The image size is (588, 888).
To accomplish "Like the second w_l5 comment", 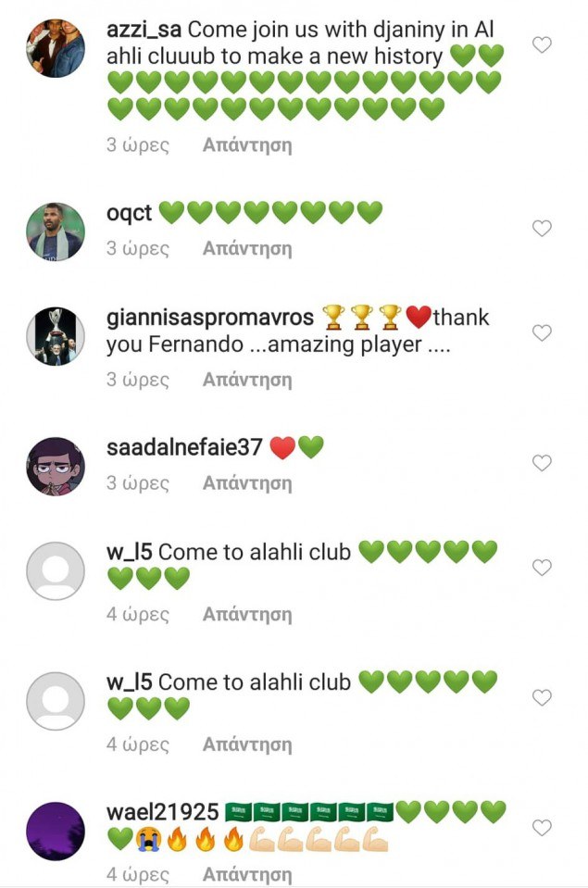I will pyautogui.click(x=542, y=696).
